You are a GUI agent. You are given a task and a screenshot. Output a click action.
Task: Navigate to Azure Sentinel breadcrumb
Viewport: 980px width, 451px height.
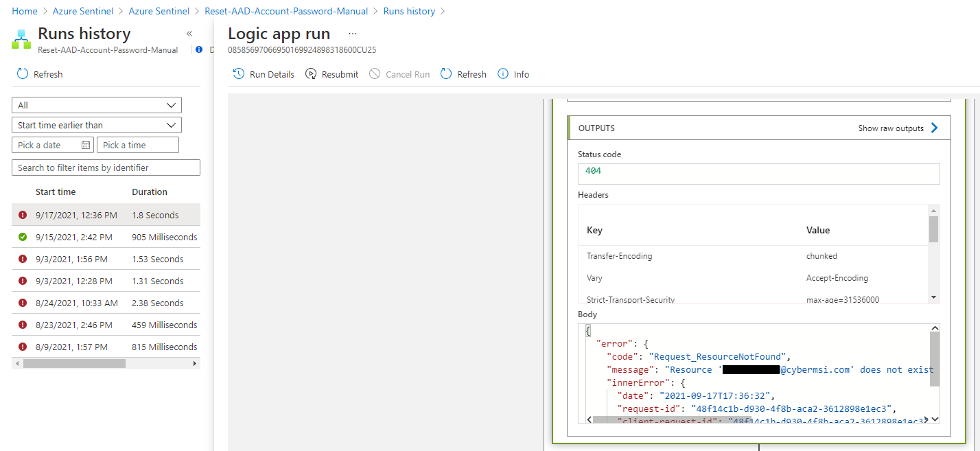click(x=83, y=10)
